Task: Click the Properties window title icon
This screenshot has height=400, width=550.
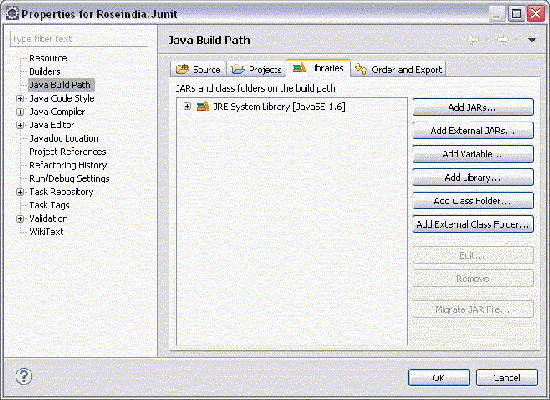Action: coord(12,13)
